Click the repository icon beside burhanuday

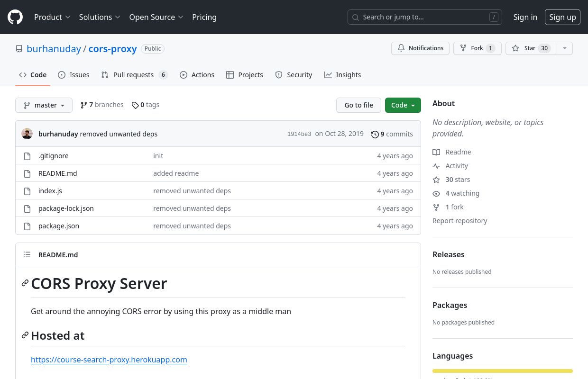tap(19, 49)
